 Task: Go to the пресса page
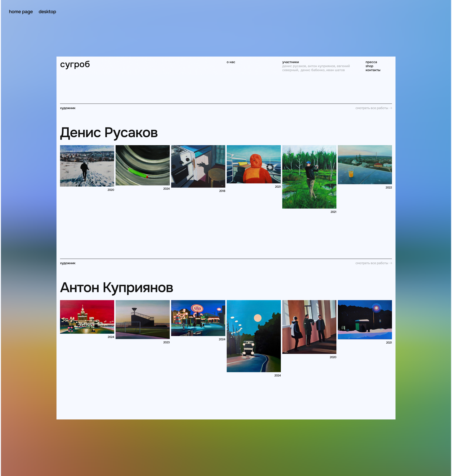371,62
